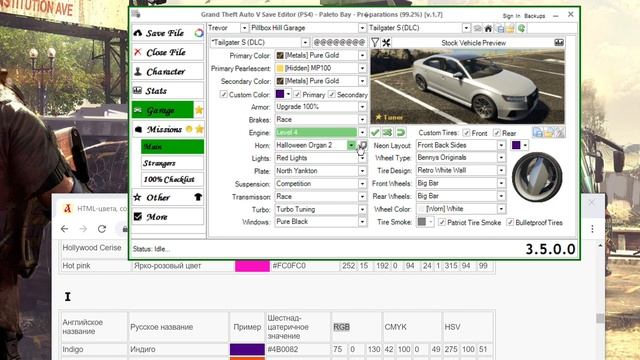640x360 pixels.
Task: Open the Character section
Action: [168, 71]
